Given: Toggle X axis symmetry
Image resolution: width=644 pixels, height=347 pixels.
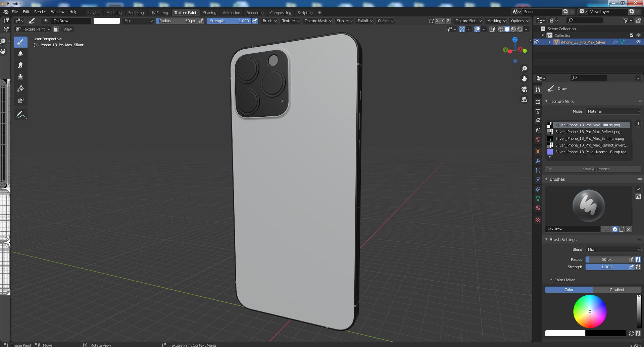Looking at the screenshot, I should (x=437, y=21).
